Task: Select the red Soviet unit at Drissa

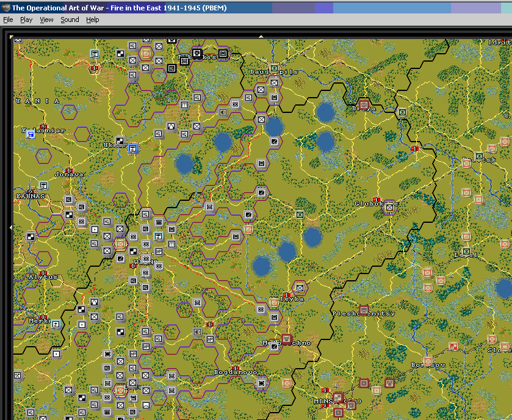Action: coord(364,105)
